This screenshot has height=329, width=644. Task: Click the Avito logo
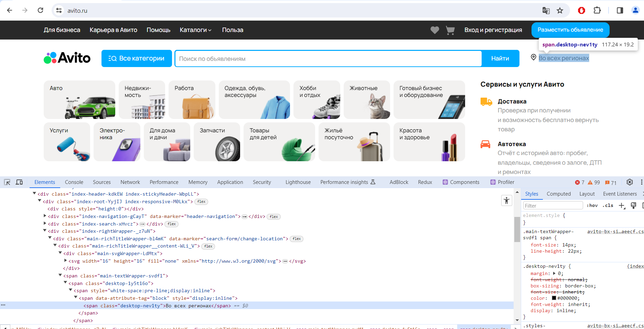click(67, 58)
